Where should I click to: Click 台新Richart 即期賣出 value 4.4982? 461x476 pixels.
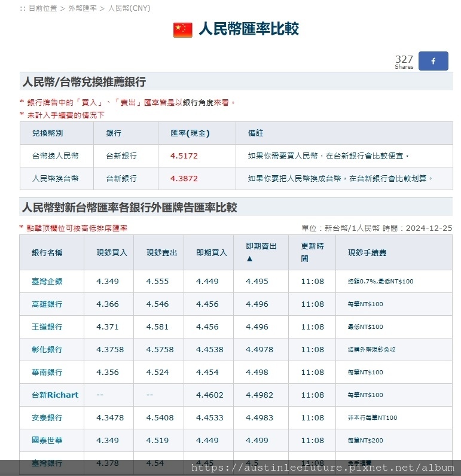[259, 395]
